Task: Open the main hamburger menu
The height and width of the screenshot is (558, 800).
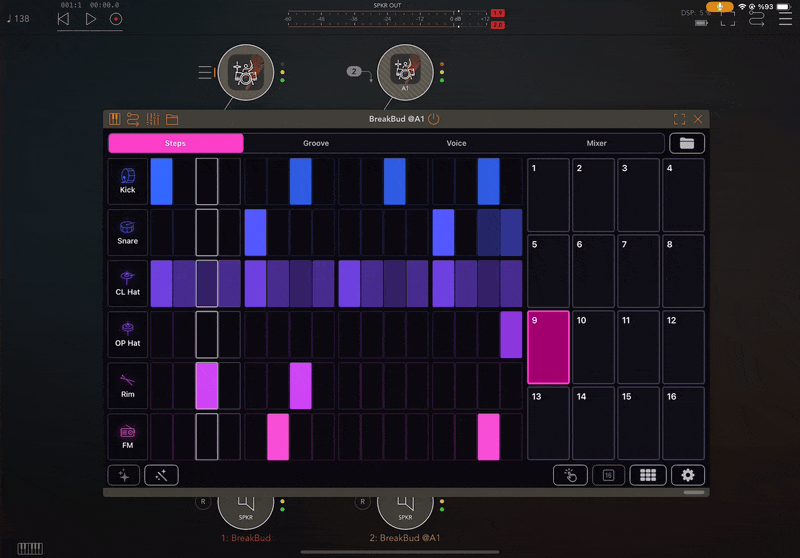Action: pos(785,19)
